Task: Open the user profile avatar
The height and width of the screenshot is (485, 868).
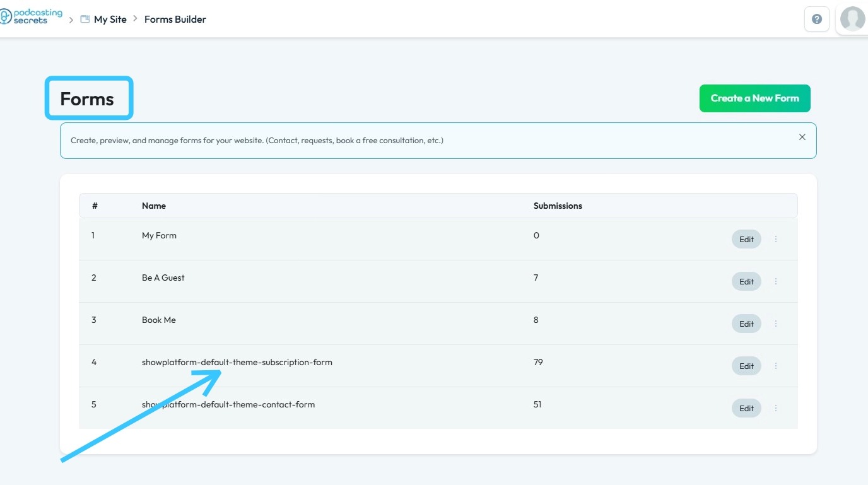Action: click(853, 19)
